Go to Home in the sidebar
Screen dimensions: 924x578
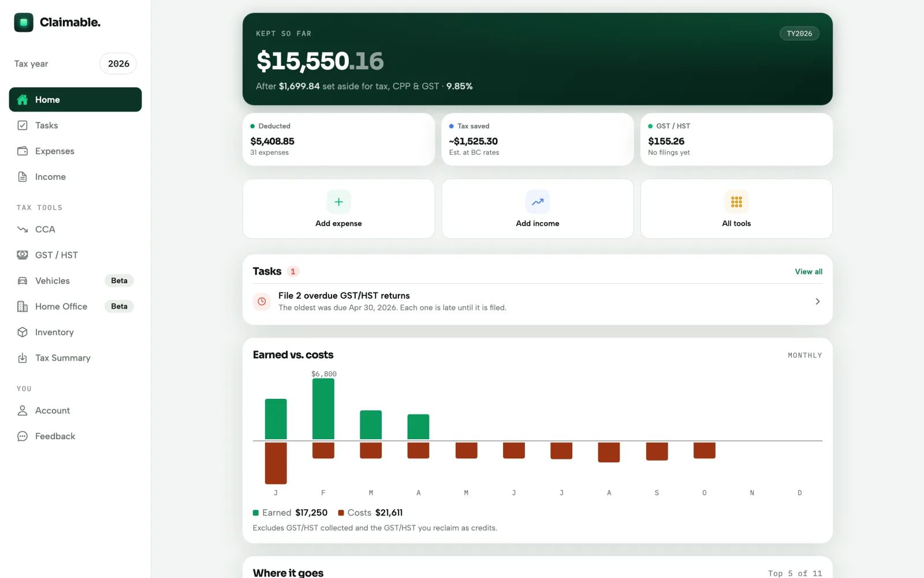pos(75,99)
